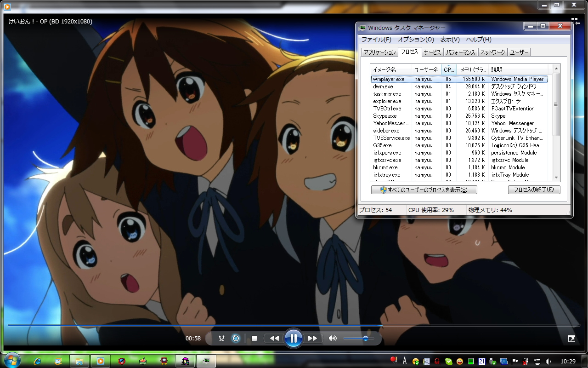Screen dimensions: 588x368
Task: Select the hkcmd.exe process
Action: click(x=459, y=167)
